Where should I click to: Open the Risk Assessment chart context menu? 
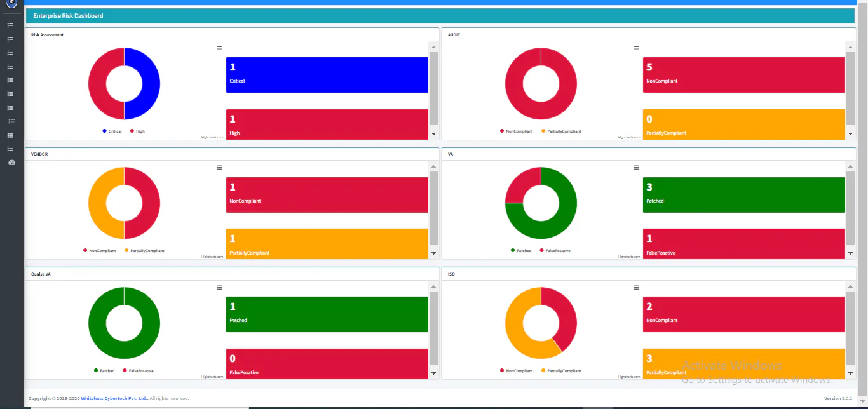click(x=219, y=48)
